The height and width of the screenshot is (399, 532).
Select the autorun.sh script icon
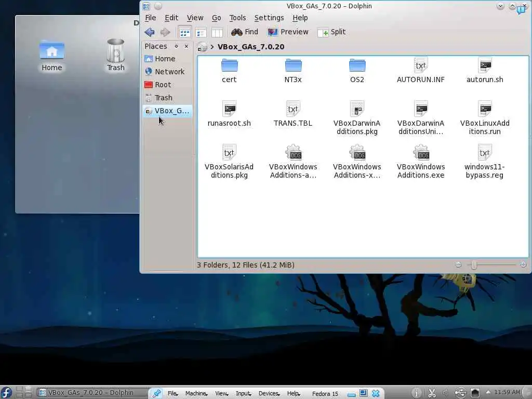(485, 65)
